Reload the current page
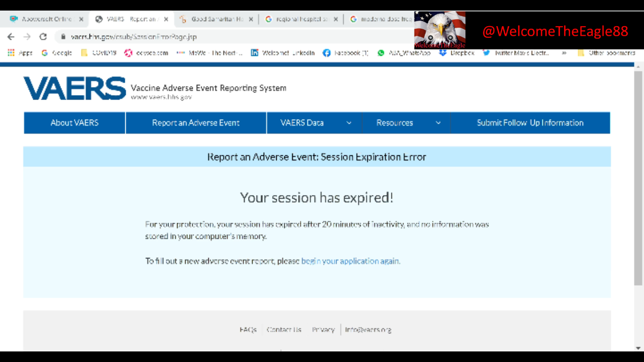Image resolution: width=644 pixels, height=362 pixels. click(43, 37)
